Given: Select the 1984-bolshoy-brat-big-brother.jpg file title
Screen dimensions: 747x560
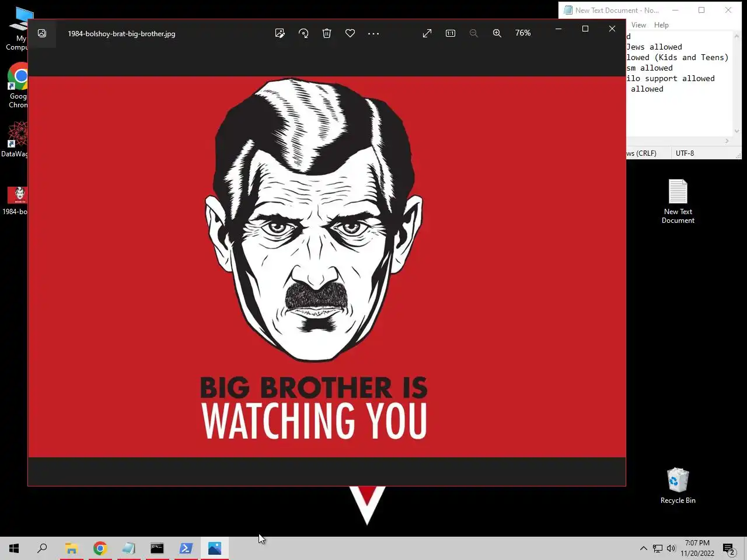Looking at the screenshot, I should pyautogui.click(x=121, y=34).
